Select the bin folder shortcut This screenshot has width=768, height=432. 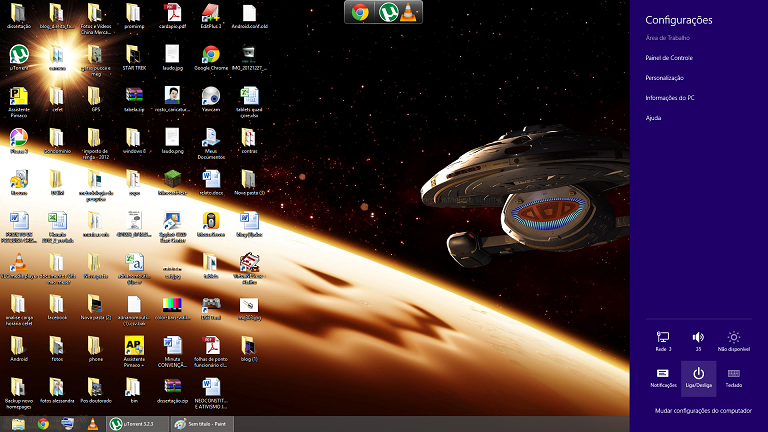(134, 391)
